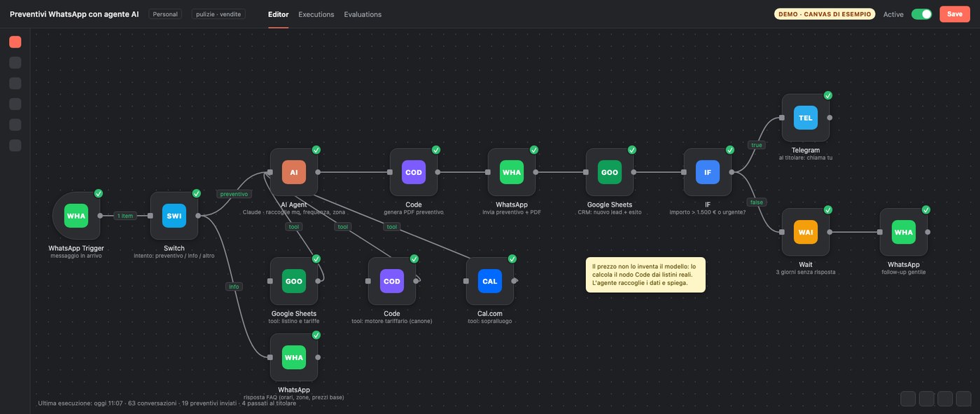
Task: Click the 'genera PDF preventivo' subtitle
Action: [x=413, y=212]
